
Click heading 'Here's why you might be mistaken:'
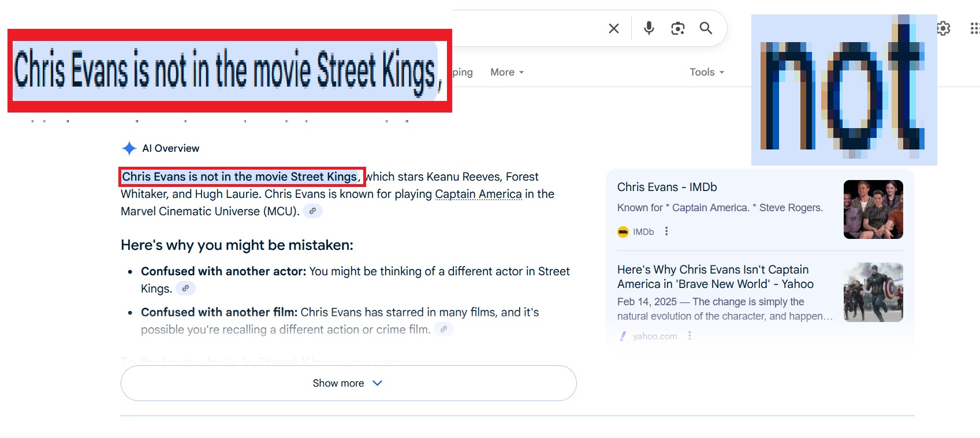(237, 245)
